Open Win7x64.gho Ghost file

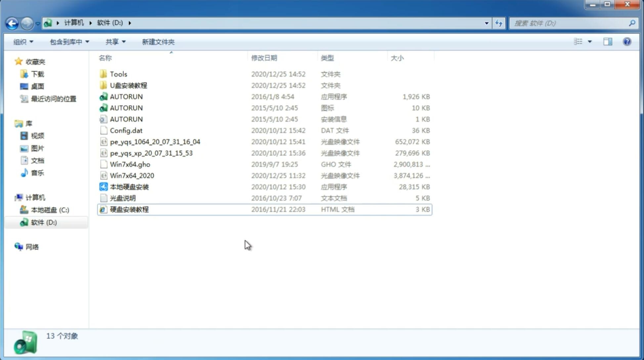(130, 164)
